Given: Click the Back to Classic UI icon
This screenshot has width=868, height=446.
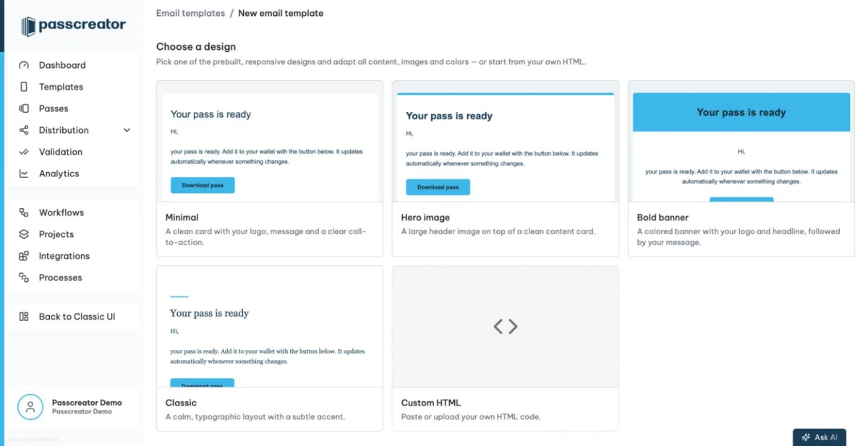Looking at the screenshot, I should pyautogui.click(x=24, y=317).
